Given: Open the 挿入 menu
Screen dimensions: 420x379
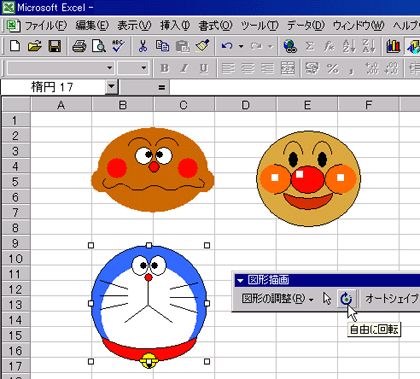Looking at the screenshot, I should (175, 26).
